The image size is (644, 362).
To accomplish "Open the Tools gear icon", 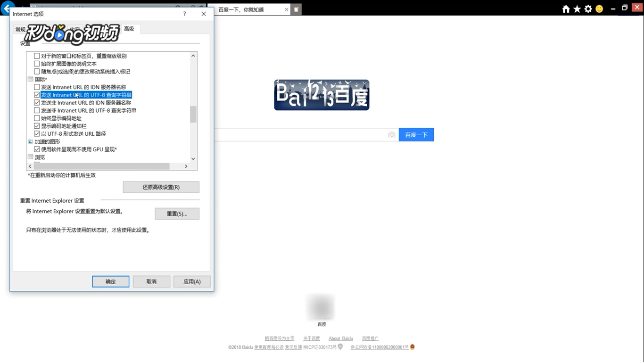I will (x=588, y=9).
